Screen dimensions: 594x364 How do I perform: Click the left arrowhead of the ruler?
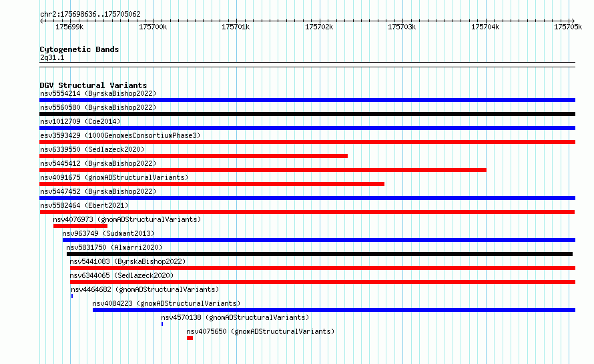point(41,21)
